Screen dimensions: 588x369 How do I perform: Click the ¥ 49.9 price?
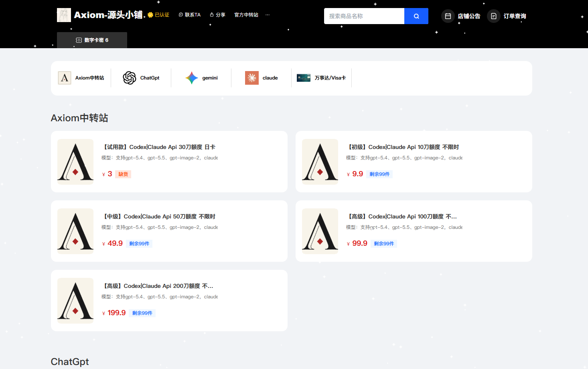click(112, 243)
